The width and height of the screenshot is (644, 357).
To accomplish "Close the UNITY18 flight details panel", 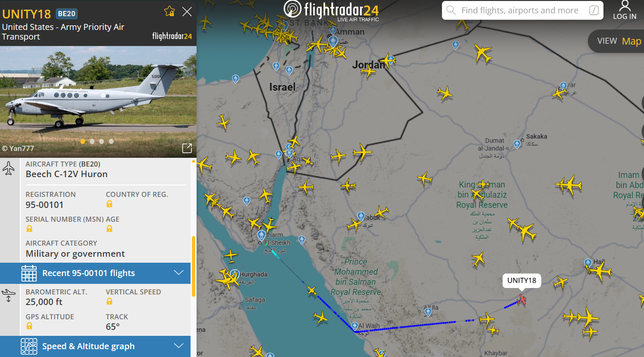I will pos(187,12).
